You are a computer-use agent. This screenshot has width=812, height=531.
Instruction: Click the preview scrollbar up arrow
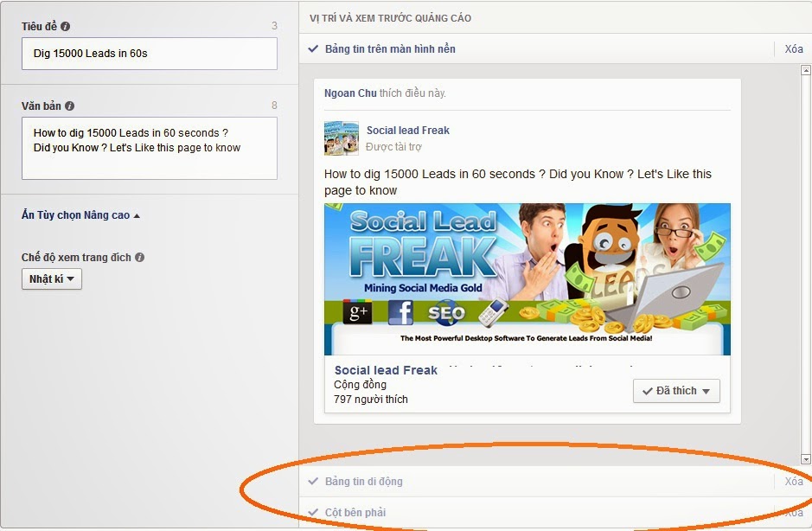[806, 70]
